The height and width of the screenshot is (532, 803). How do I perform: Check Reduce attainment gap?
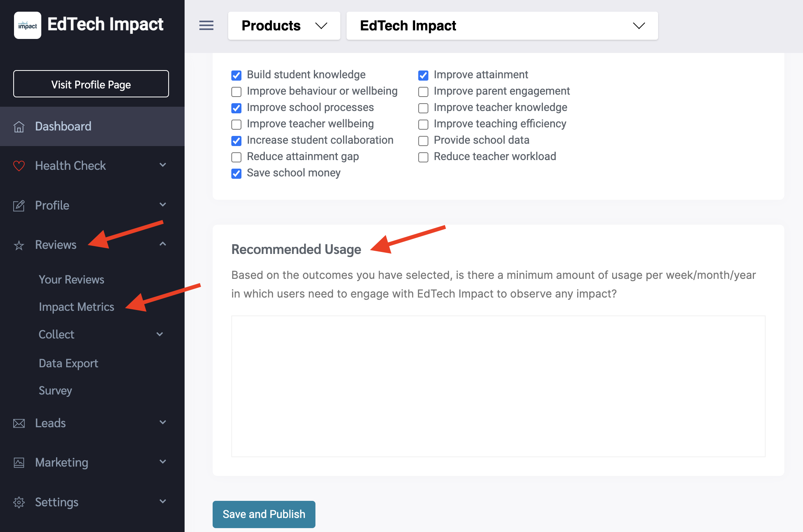236,157
